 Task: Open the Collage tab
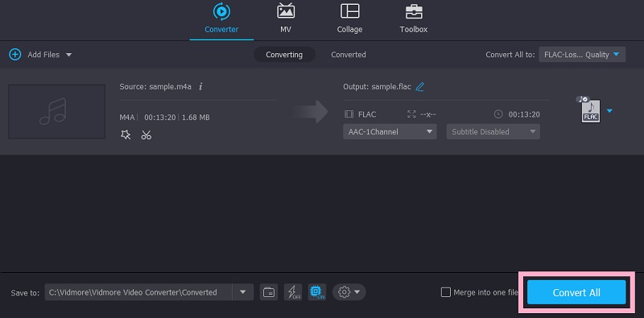(349, 19)
